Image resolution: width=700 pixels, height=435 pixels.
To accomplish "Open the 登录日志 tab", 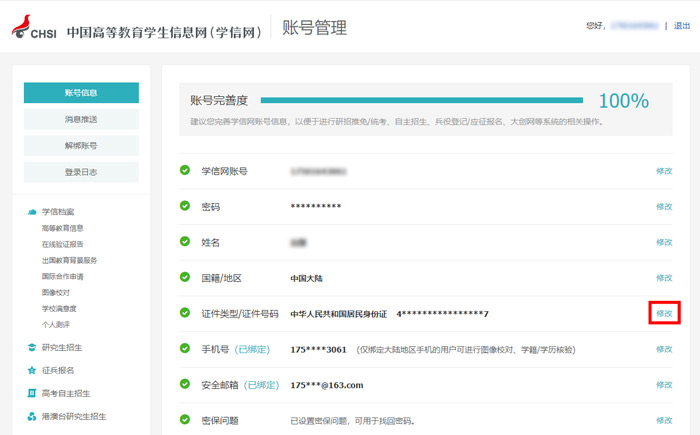I will pos(81,172).
